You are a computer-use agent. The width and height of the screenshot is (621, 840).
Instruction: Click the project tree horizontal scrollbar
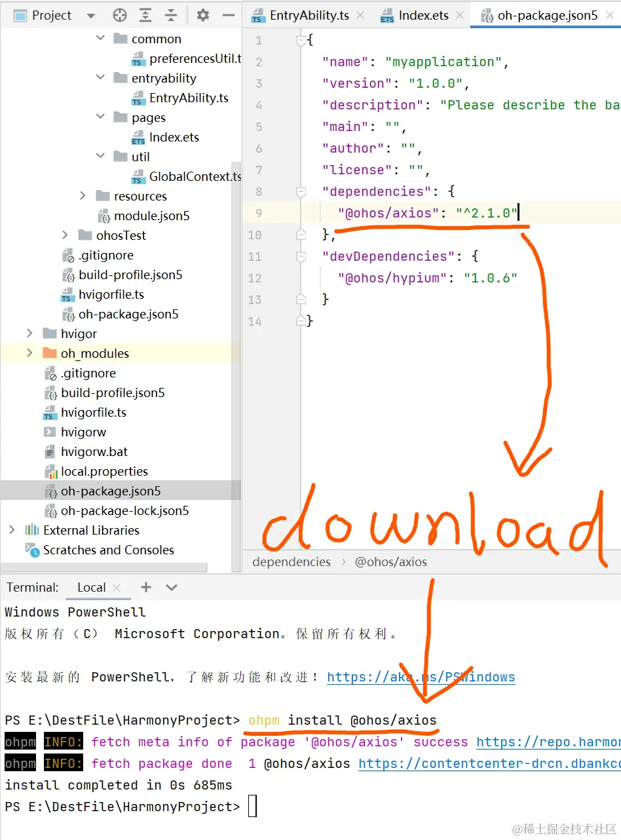tap(104, 567)
